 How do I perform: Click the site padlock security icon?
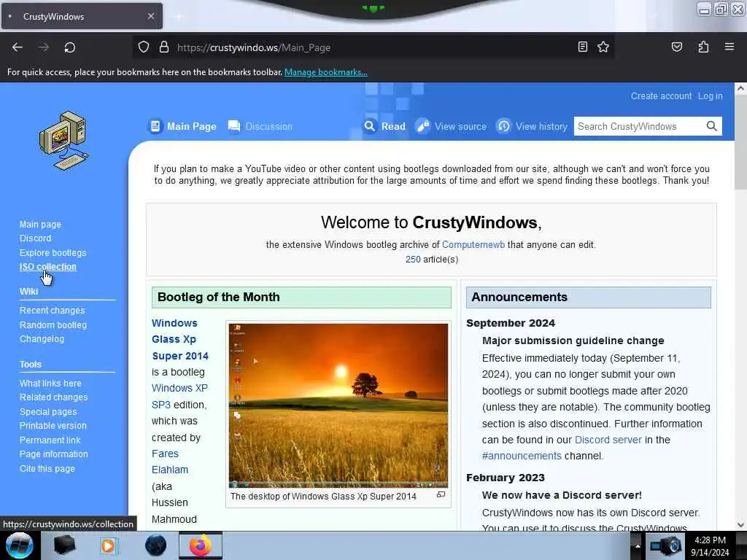pyautogui.click(x=164, y=47)
